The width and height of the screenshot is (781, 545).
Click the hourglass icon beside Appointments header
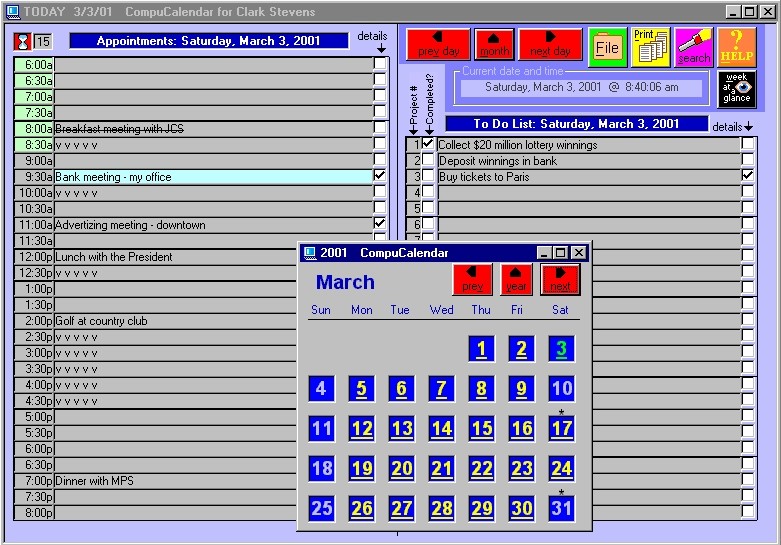point(22,41)
